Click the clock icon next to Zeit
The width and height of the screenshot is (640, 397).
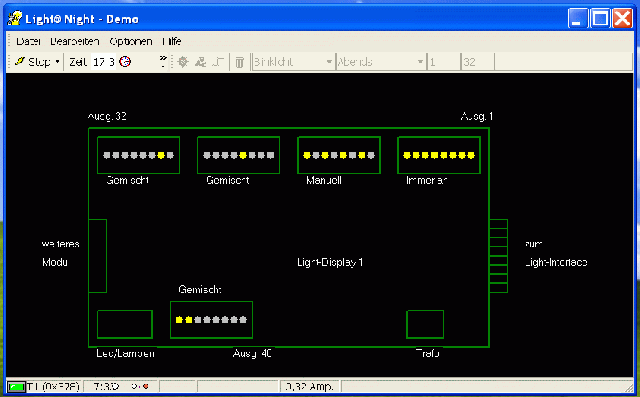(x=125, y=62)
